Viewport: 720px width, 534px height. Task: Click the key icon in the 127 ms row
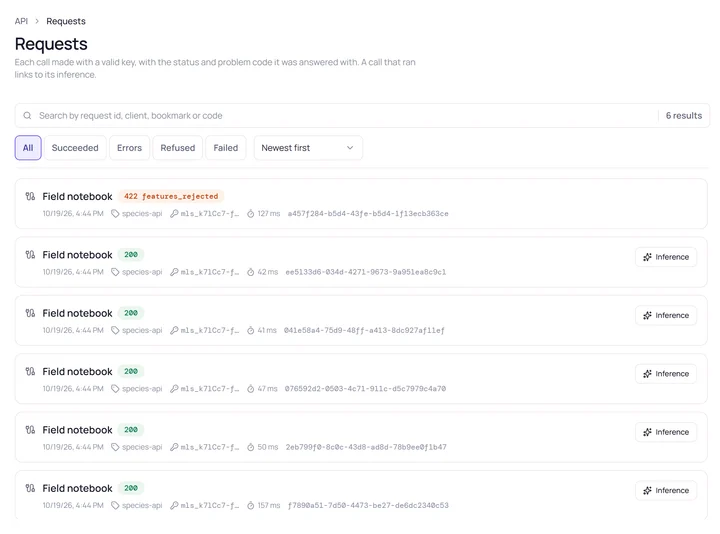click(174, 214)
